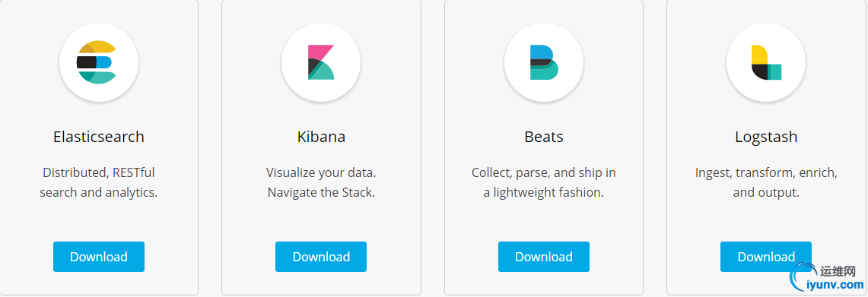Open the Elasticsearch title heading
Image resolution: width=868 pixels, height=297 pixels.
99,137
